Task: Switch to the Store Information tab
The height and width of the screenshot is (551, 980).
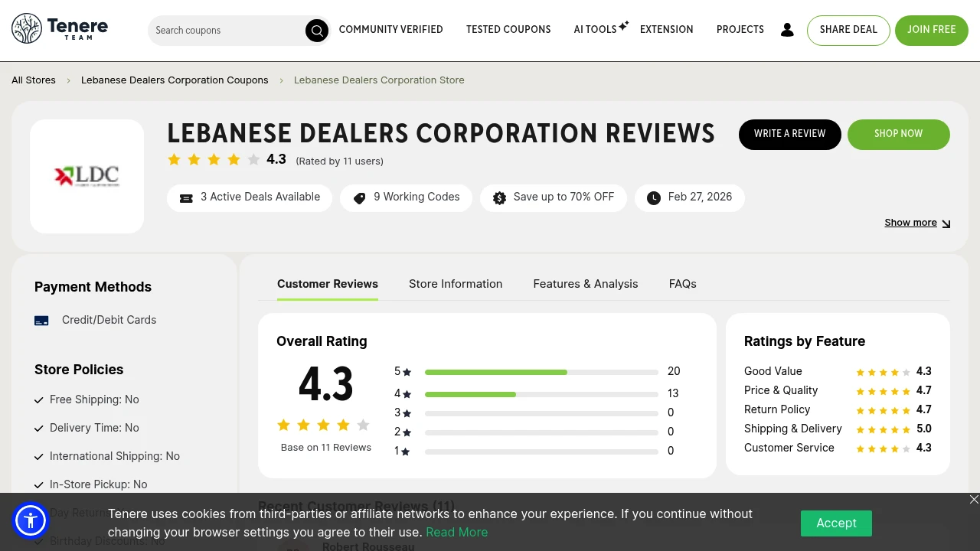Action: (x=456, y=284)
